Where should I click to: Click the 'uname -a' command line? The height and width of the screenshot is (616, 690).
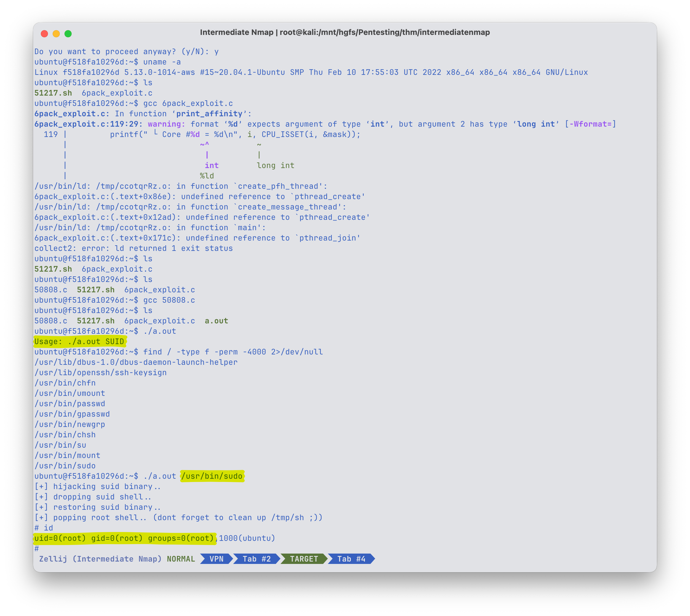(x=108, y=62)
